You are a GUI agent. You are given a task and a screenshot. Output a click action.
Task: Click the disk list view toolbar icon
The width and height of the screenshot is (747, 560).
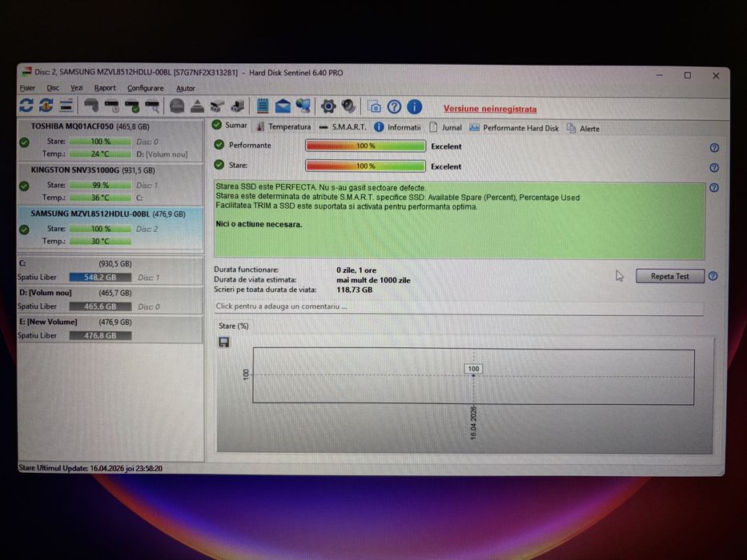coord(66,106)
